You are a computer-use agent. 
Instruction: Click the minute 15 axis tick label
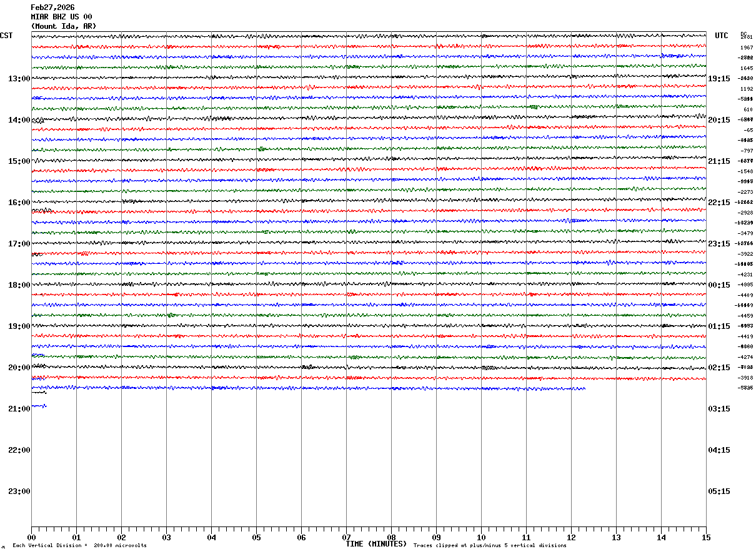pyautogui.click(x=706, y=537)
